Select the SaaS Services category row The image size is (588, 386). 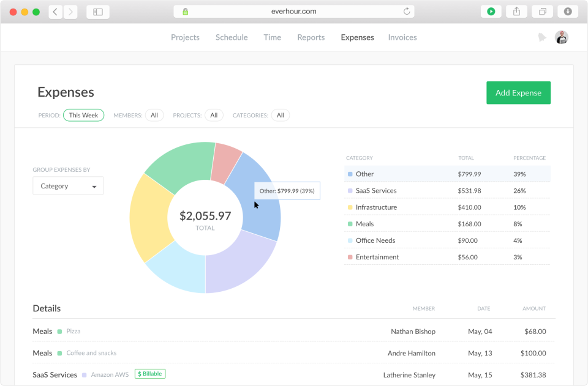[x=447, y=191]
